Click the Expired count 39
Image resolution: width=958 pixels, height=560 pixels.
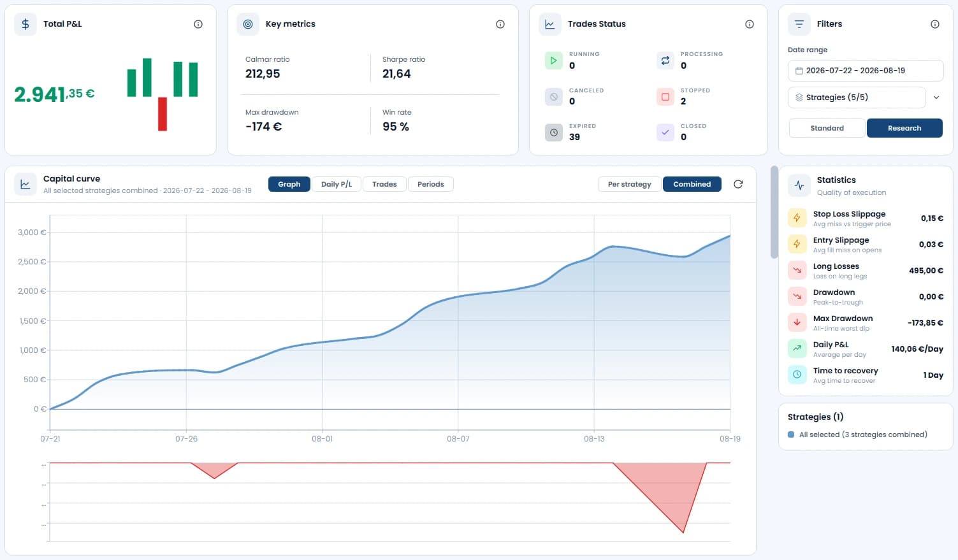tap(574, 137)
